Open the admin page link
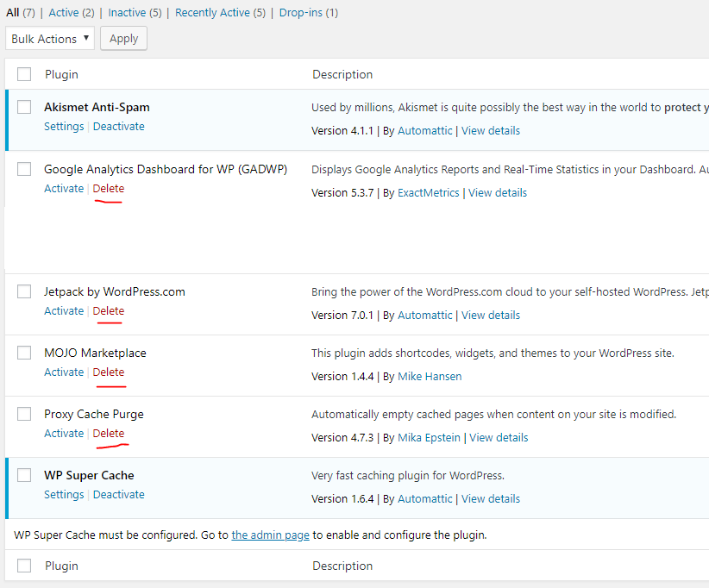This screenshot has height=588, width=709. click(x=270, y=535)
